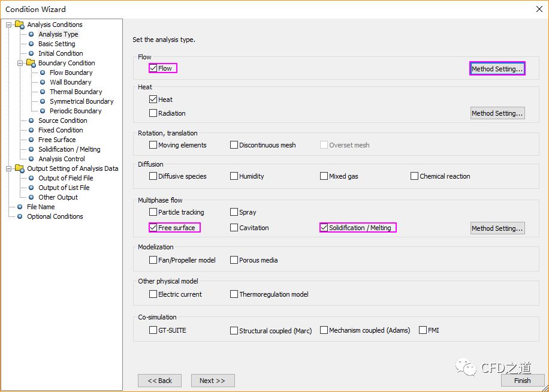The width and height of the screenshot is (549, 392).
Task: Close the Condition Wizard window
Action: point(539,9)
